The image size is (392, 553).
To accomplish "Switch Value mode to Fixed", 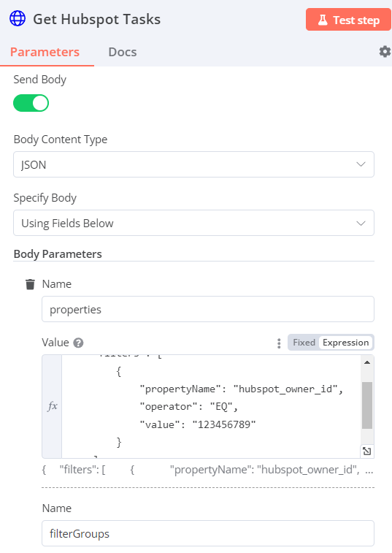I will point(304,343).
